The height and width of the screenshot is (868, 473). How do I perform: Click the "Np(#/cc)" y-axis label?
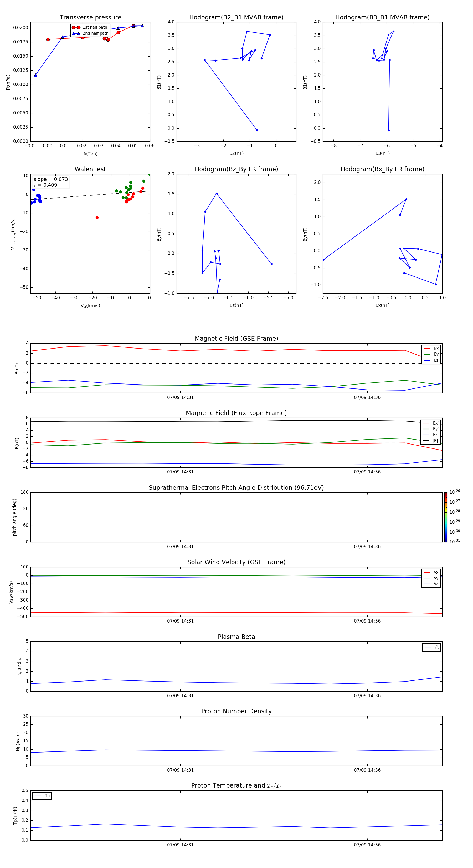[x=18, y=741]
